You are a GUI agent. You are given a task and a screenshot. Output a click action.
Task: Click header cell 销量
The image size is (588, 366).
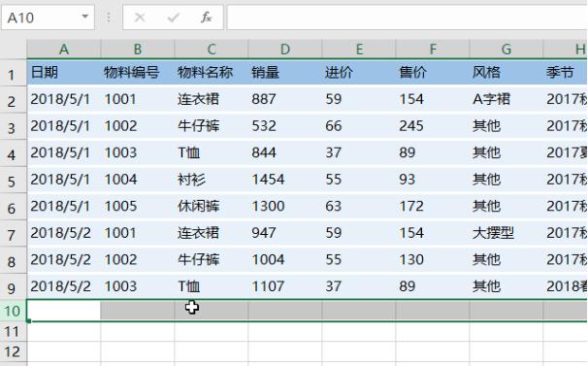click(x=285, y=72)
